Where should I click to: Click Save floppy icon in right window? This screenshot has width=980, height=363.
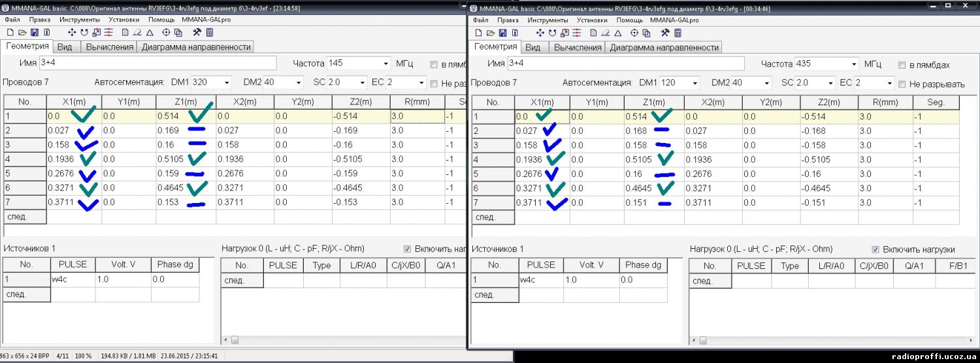[503, 33]
